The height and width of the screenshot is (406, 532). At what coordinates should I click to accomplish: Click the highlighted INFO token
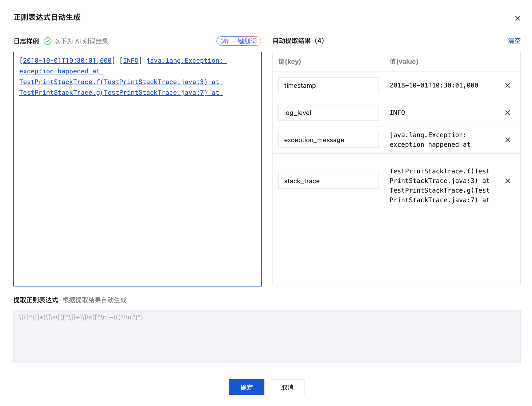[x=131, y=61]
